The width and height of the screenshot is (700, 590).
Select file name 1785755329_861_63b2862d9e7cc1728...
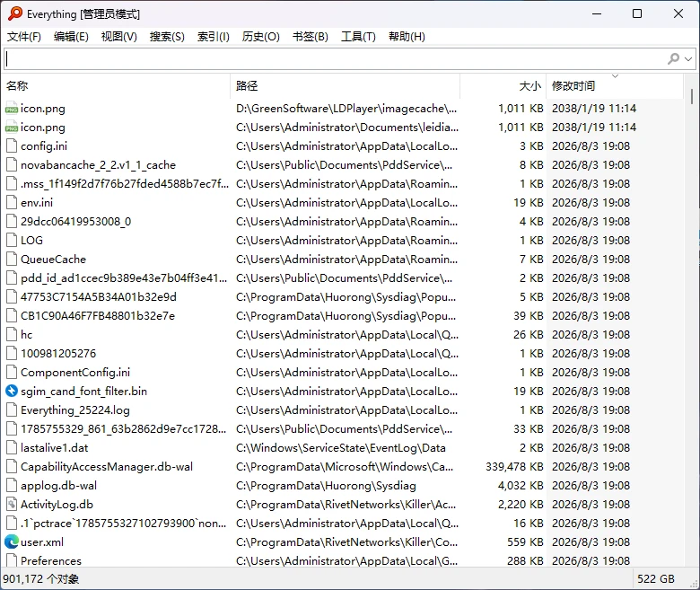123,428
